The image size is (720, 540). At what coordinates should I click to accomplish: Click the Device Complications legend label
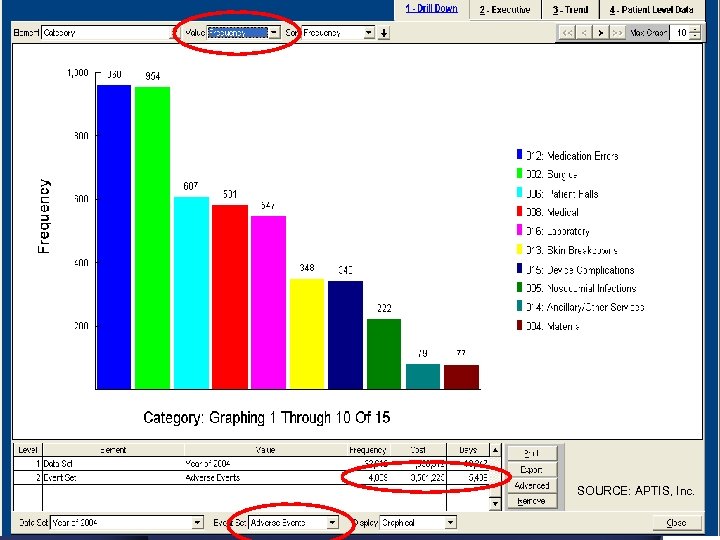pyautogui.click(x=580, y=270)
